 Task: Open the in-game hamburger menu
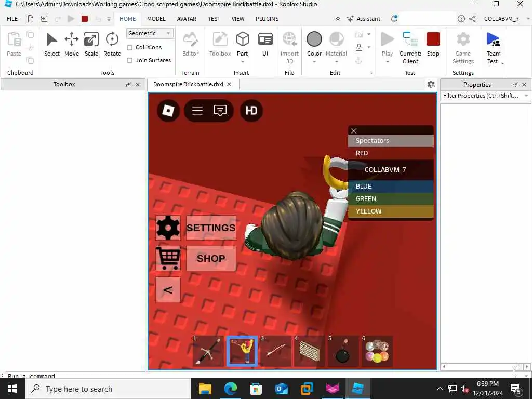click(197, 111)
